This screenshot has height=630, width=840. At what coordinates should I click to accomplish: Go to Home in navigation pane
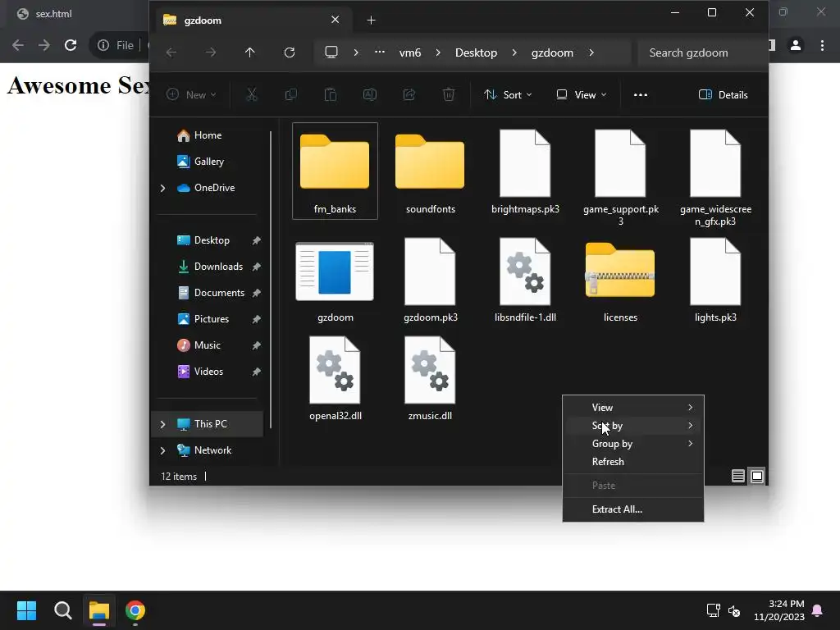point(209,135)
